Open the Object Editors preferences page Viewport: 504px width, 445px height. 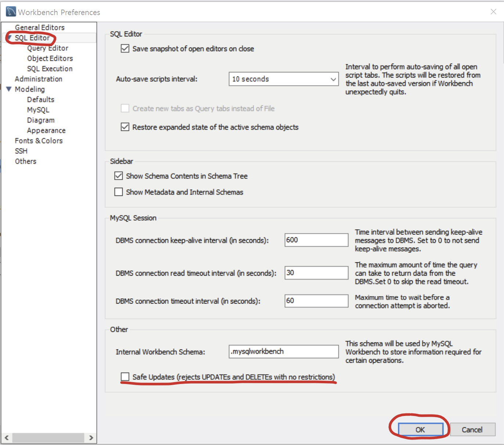pyautogui.click(x=50, y=58)
